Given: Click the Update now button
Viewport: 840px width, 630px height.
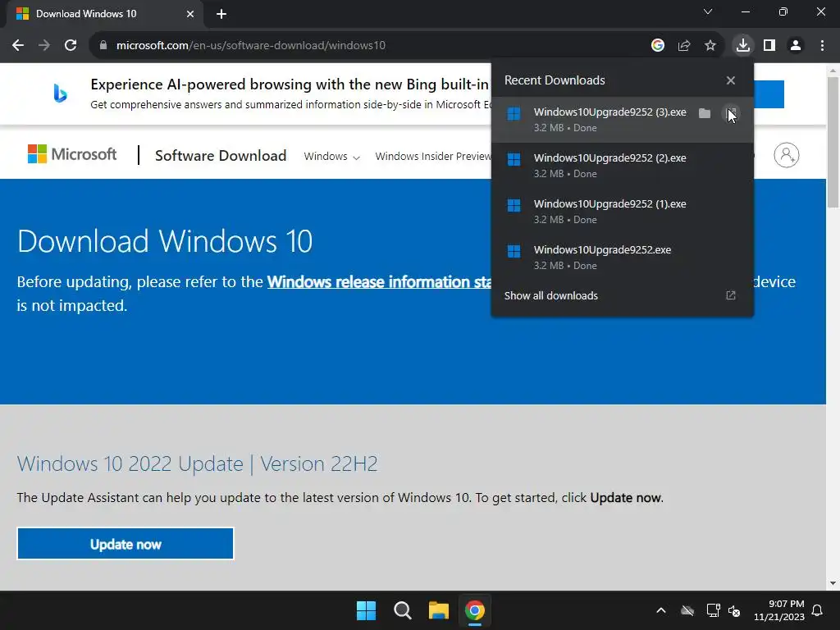Looking at the screenshot, I should 126,544.
